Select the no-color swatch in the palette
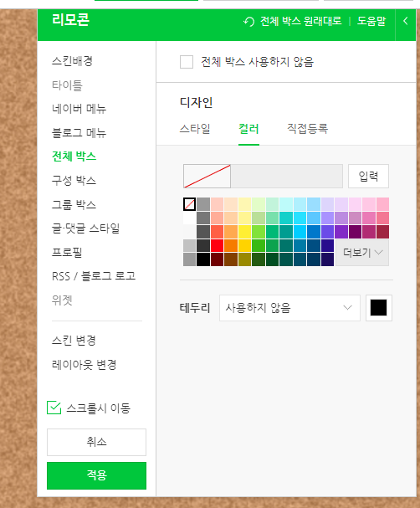The height and width of the screenshot is (508, 420). 189,204
